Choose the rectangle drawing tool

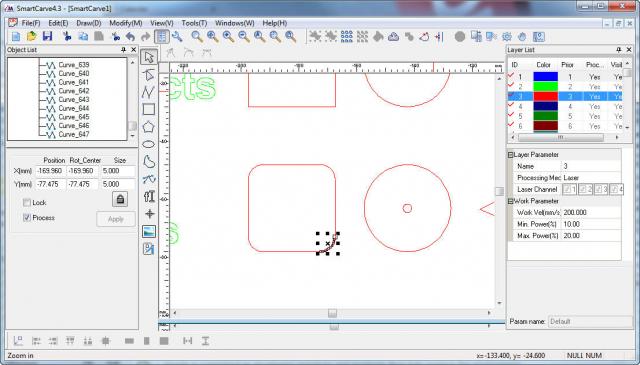click(149, 109)
